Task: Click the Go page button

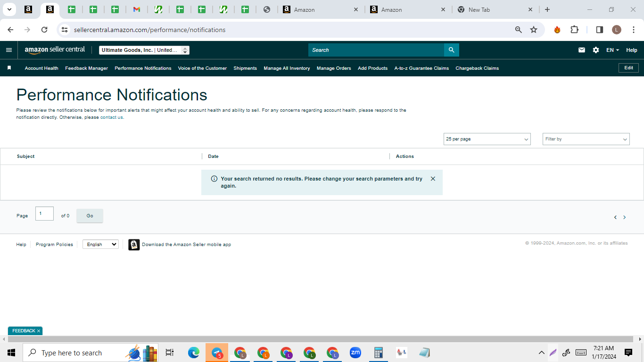Action: coord(90,216)
